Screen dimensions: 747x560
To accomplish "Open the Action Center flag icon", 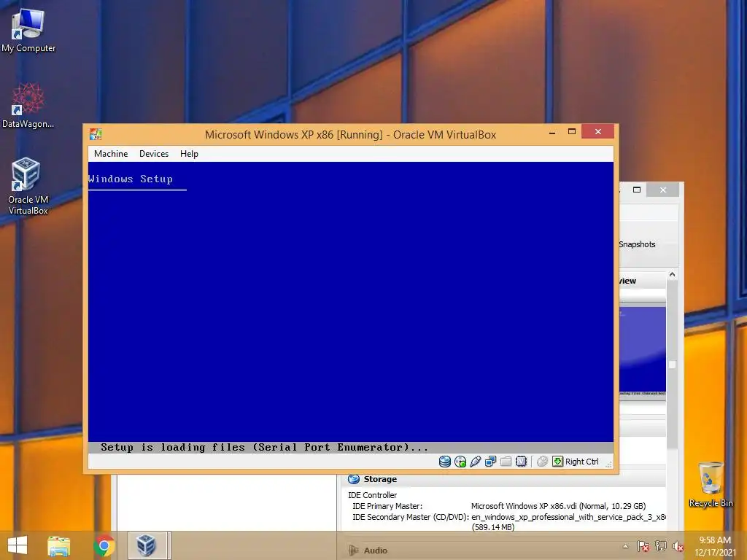I will [x=643, y=546].
